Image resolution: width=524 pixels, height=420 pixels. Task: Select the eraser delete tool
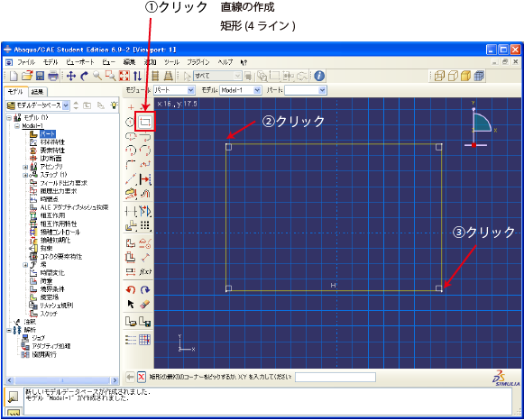coord(145,304)
